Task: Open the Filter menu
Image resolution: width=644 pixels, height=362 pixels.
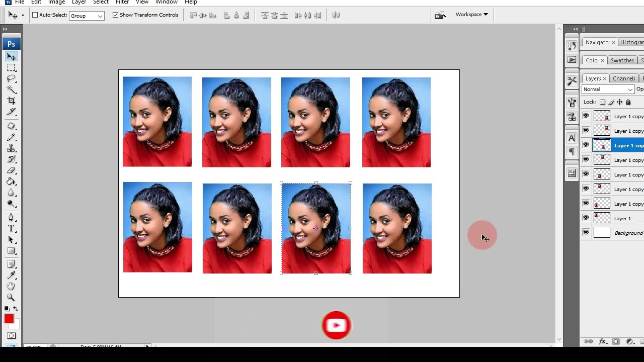Action: tap(122, 2)
